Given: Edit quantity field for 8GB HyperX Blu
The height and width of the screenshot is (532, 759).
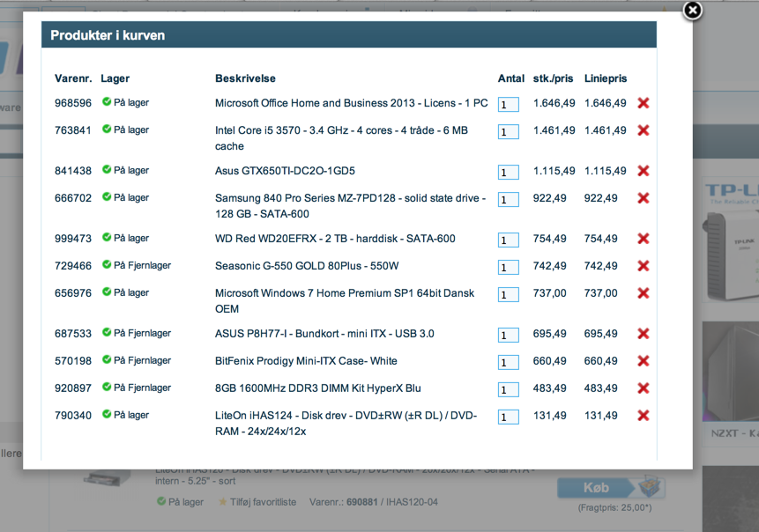Looking at the screenshot, I should point(509,389).
